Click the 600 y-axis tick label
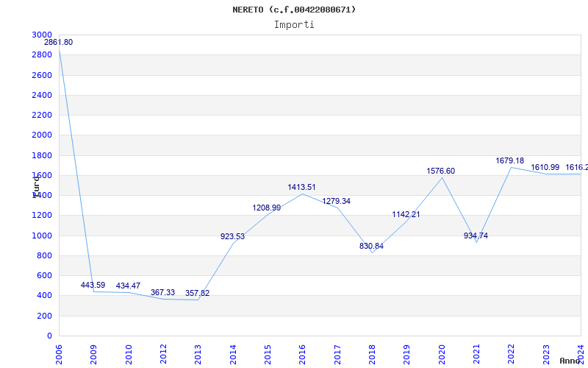Viewport: 588px width, 368px height. click(x=44, y=275)
